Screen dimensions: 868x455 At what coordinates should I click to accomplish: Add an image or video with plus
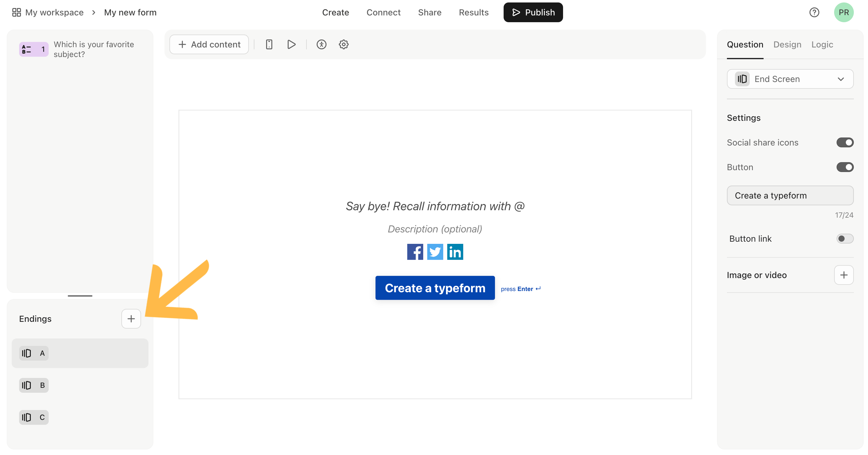pos(843,275)
